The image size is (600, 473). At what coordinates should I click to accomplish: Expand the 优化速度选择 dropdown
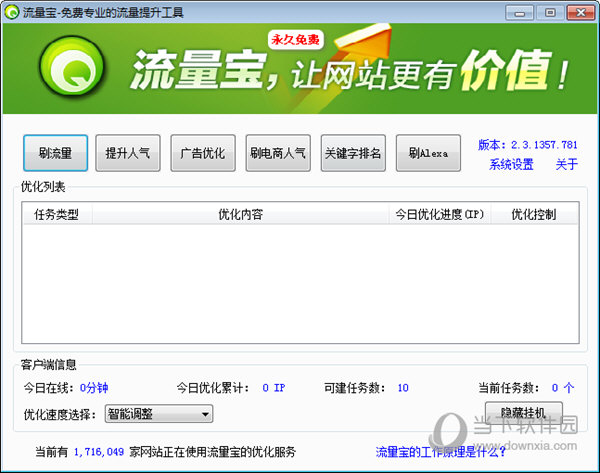pos(159,414)
